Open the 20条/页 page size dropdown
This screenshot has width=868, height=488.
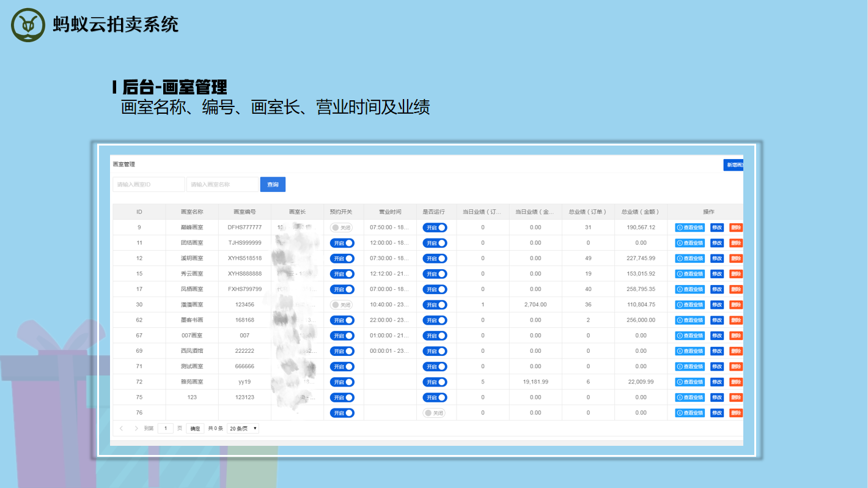[x=243, y=429]
